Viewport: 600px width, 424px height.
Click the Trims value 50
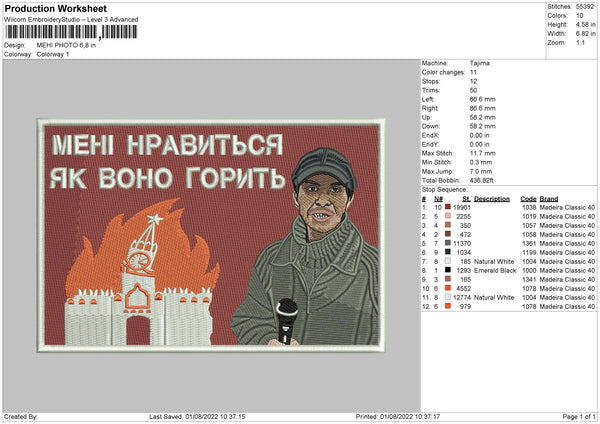coord(473,90)
